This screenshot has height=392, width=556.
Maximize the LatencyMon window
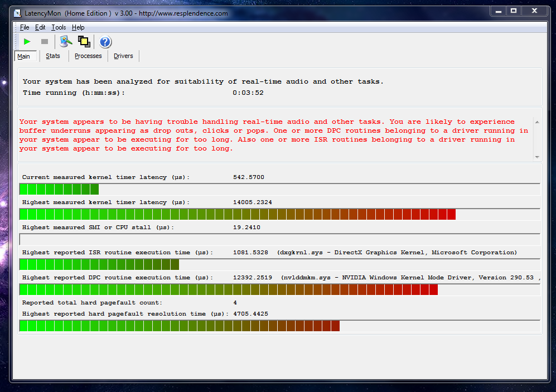(514, 11)
